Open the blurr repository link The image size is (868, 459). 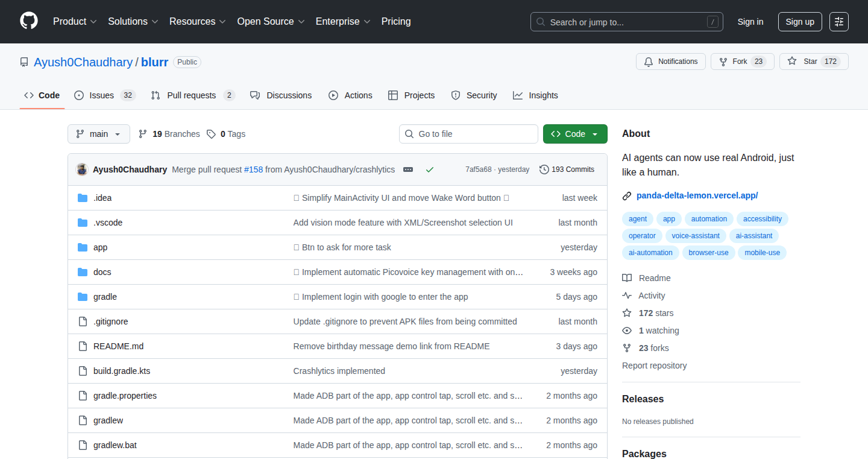155,62
